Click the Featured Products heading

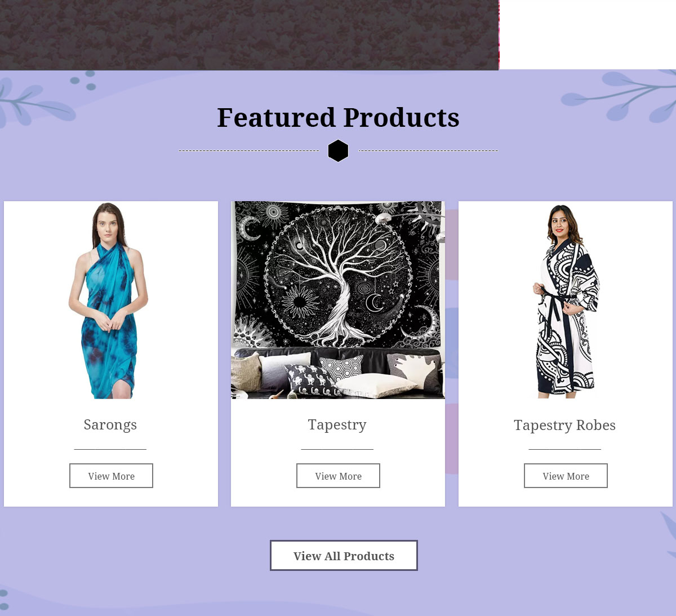(338, 118)
